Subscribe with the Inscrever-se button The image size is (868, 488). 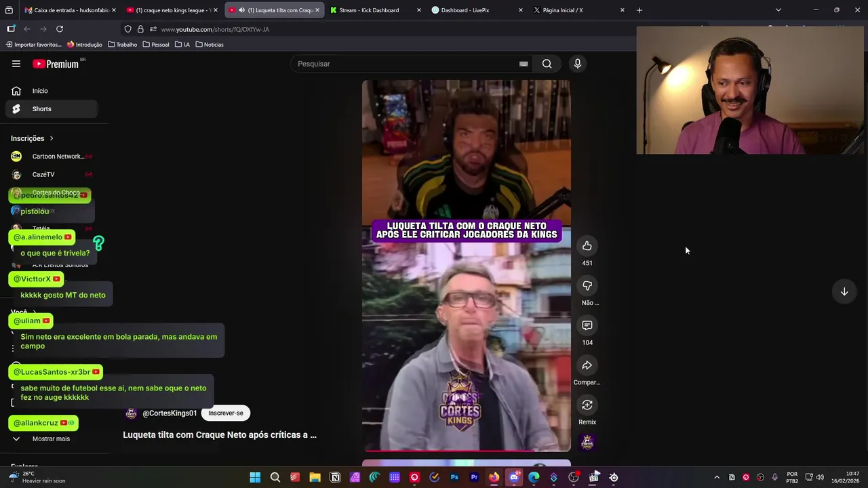click(x=226, y=413)
